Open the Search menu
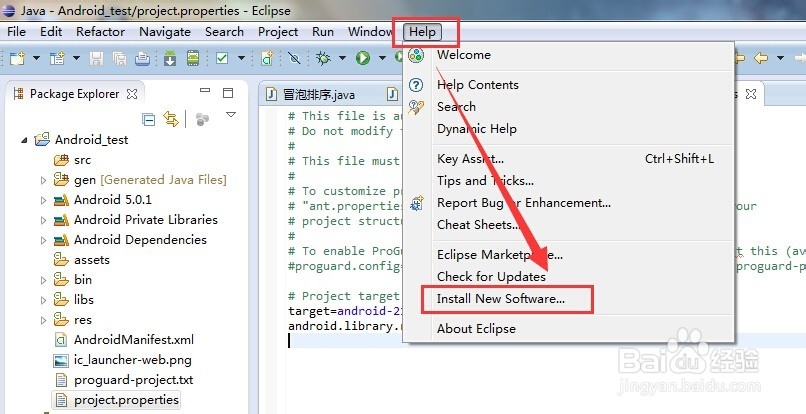This screenshot has height=414, width=806. pos(224,32)
